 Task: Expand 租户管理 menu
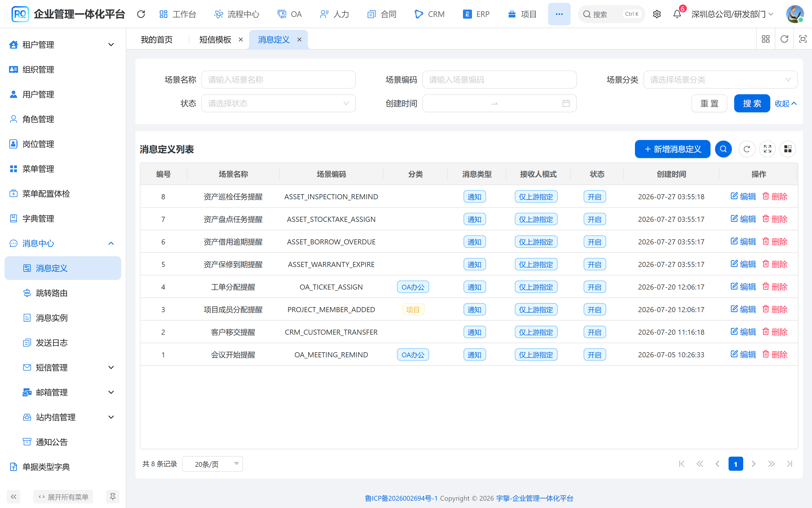63,45
